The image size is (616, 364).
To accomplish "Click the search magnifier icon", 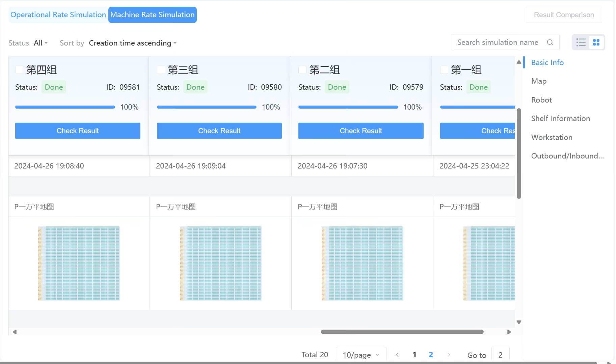I will click(550, 42).
